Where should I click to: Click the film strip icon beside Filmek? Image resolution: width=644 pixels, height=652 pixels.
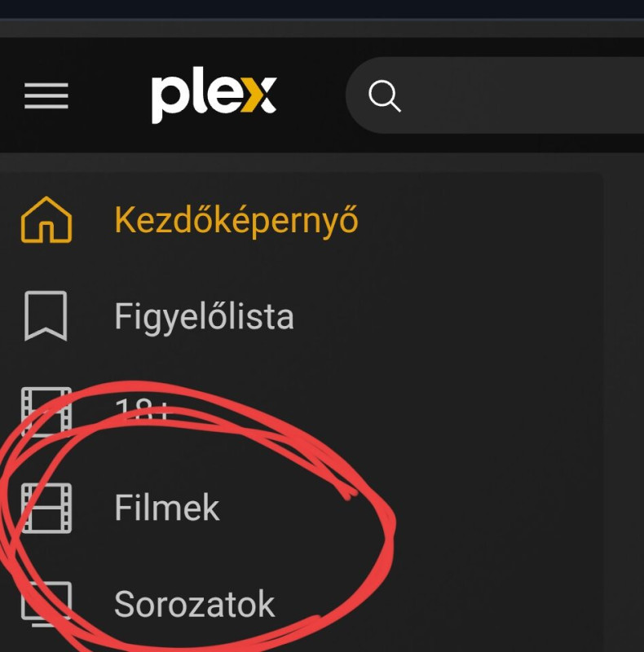pos(46,508)
